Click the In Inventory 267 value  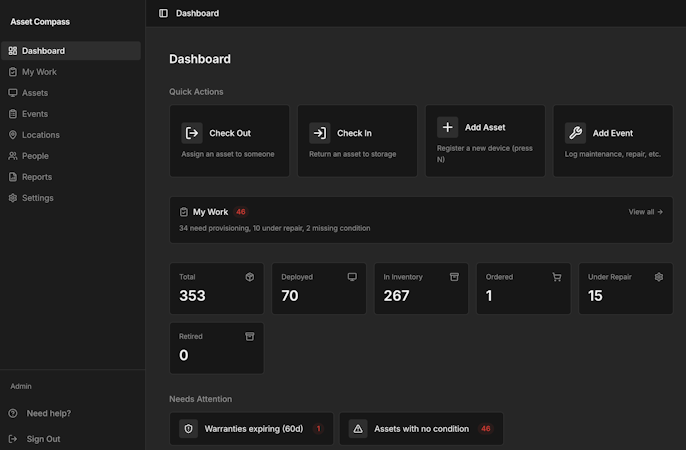coord(396,296)
